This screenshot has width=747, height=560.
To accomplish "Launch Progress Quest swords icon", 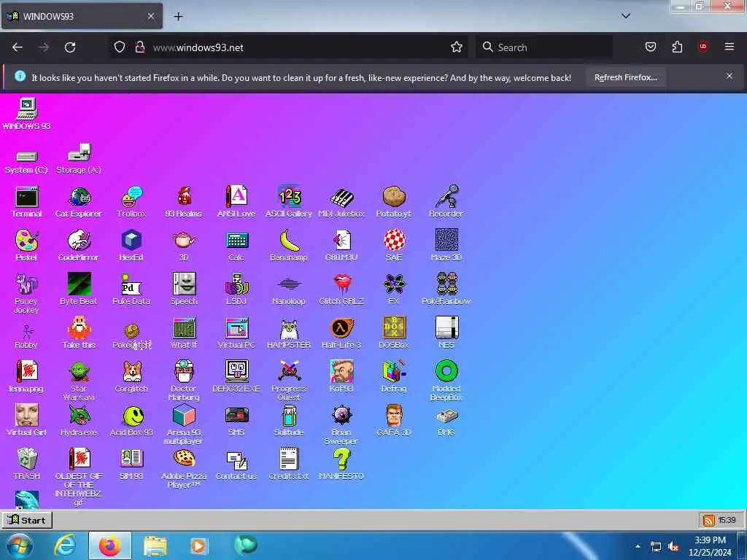I will (x=289, y=381).
